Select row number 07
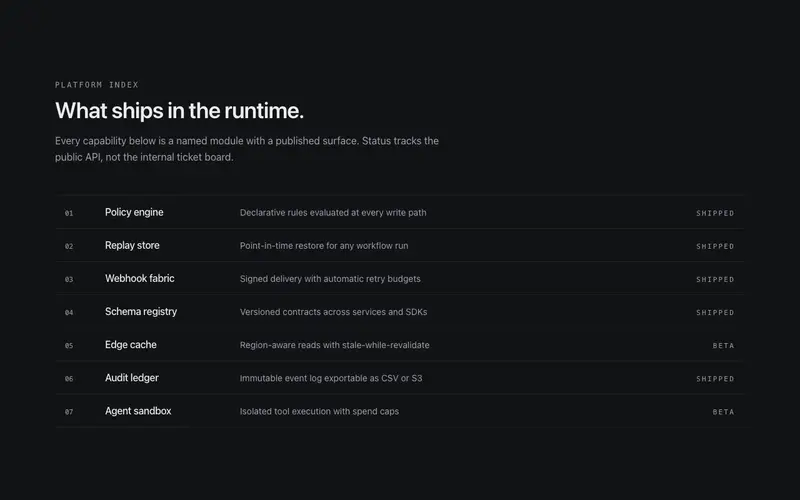 (x=69, y=412)
